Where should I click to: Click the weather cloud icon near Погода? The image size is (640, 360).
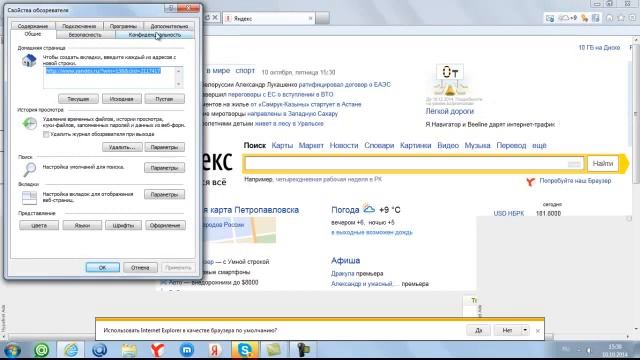pos(369,209)
